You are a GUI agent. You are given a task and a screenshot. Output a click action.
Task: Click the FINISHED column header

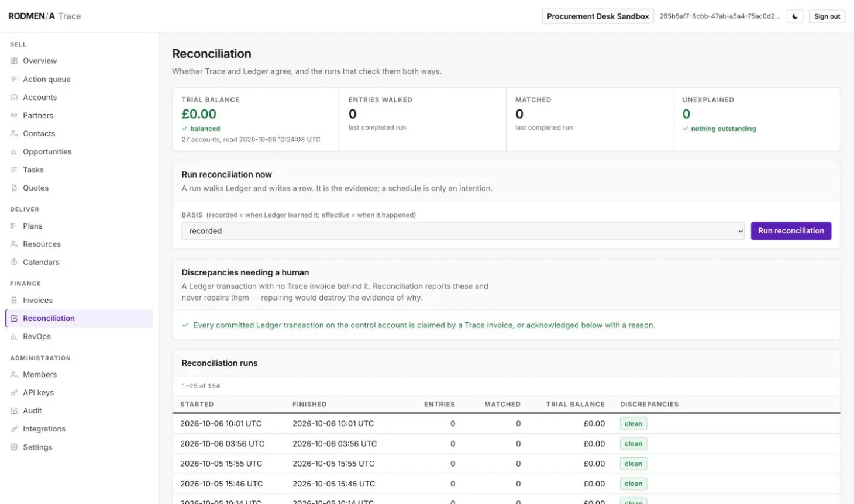coord(309,404)
